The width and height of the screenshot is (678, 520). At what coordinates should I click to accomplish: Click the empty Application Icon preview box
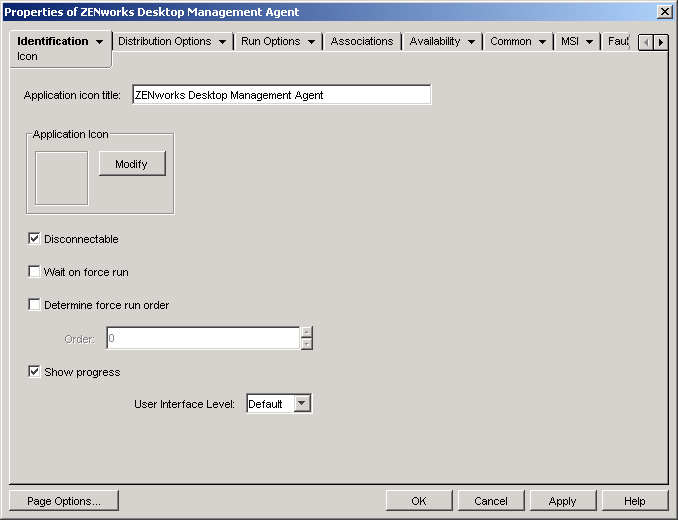coord(62,178)
